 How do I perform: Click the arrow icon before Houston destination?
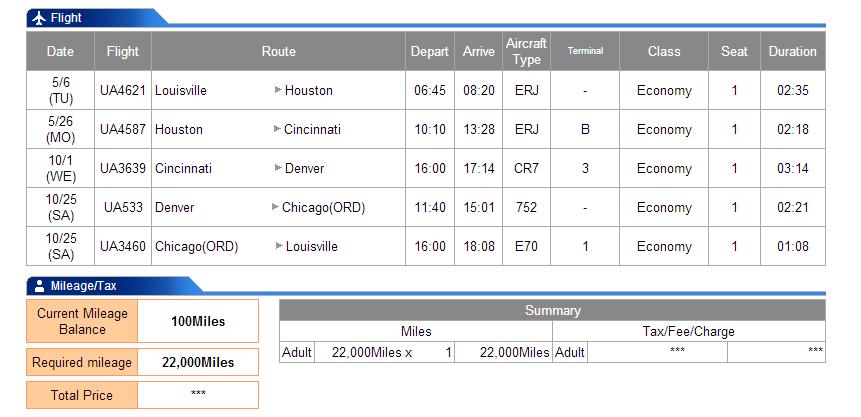pyautogui.click(x=278, y=90)
